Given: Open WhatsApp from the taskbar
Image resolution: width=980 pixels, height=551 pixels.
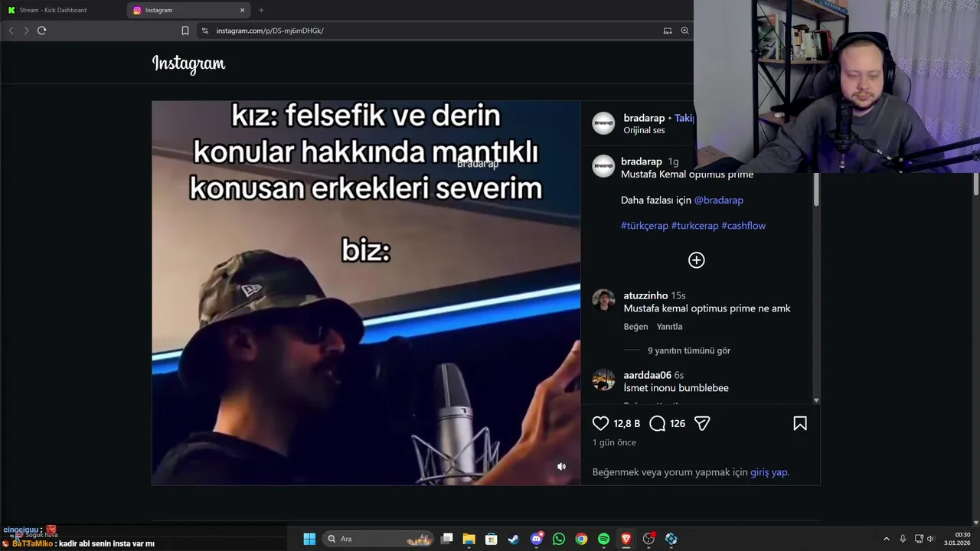Looking at the screenshot, I should tap(559, 539).
